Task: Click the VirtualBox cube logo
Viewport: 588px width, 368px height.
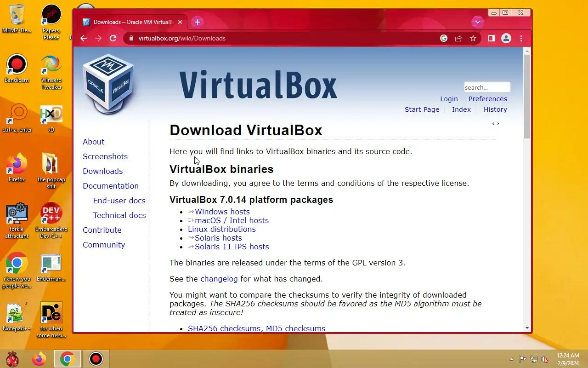Action: [x=108, y=84]
